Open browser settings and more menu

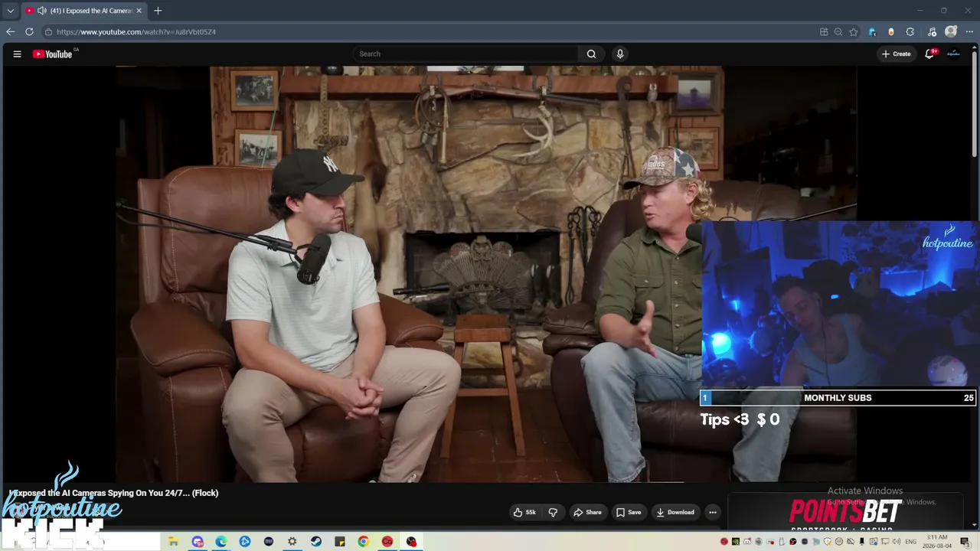click(969, 32)
